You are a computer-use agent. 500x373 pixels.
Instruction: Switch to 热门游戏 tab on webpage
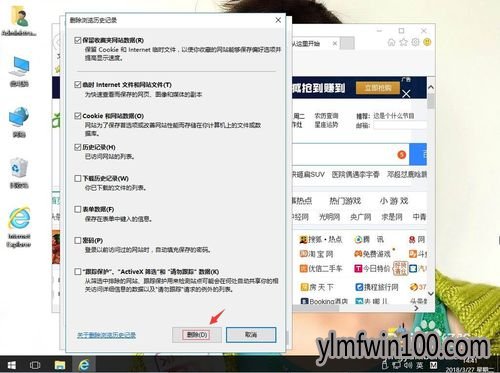coord(345,201)
